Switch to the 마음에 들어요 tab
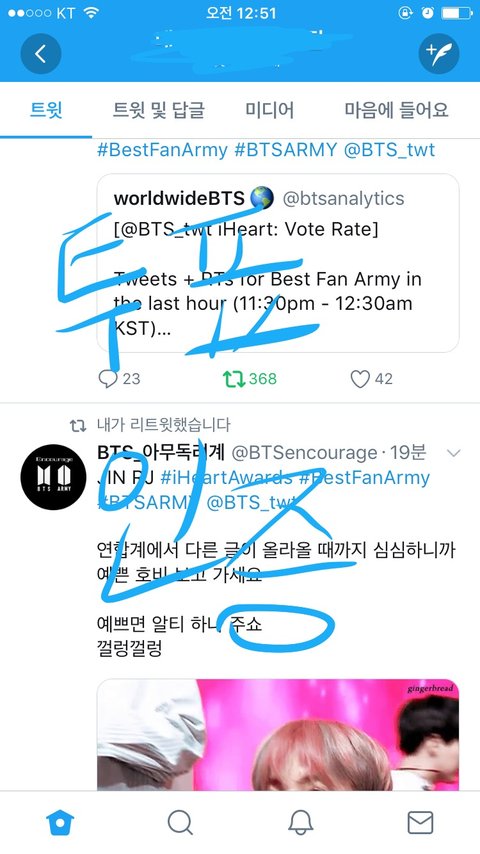Viewport: 480px width, 854px height. [x=397, y=110]
